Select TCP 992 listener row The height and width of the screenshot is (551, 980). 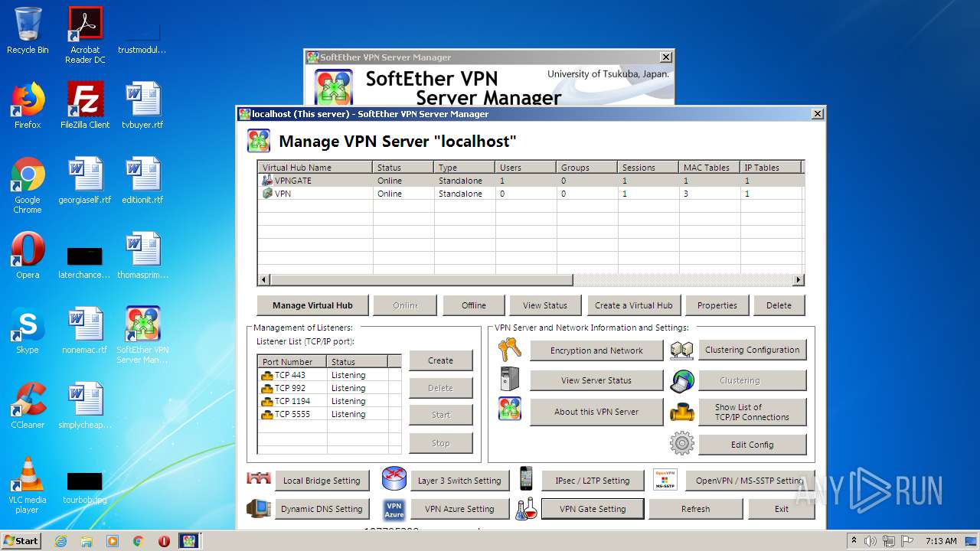(329, 388)
